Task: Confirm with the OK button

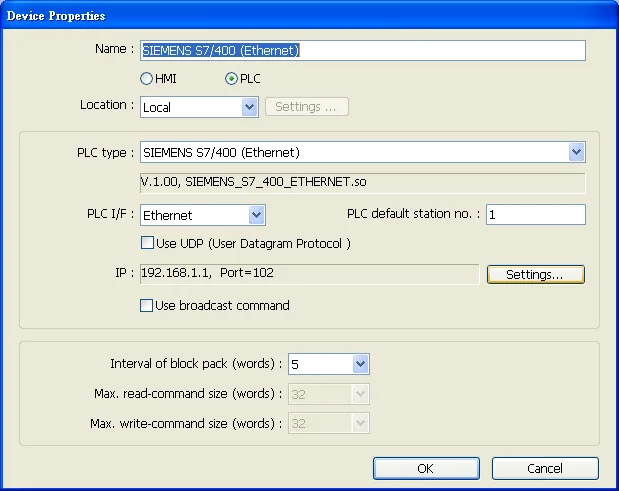Action: coord(426,469)
